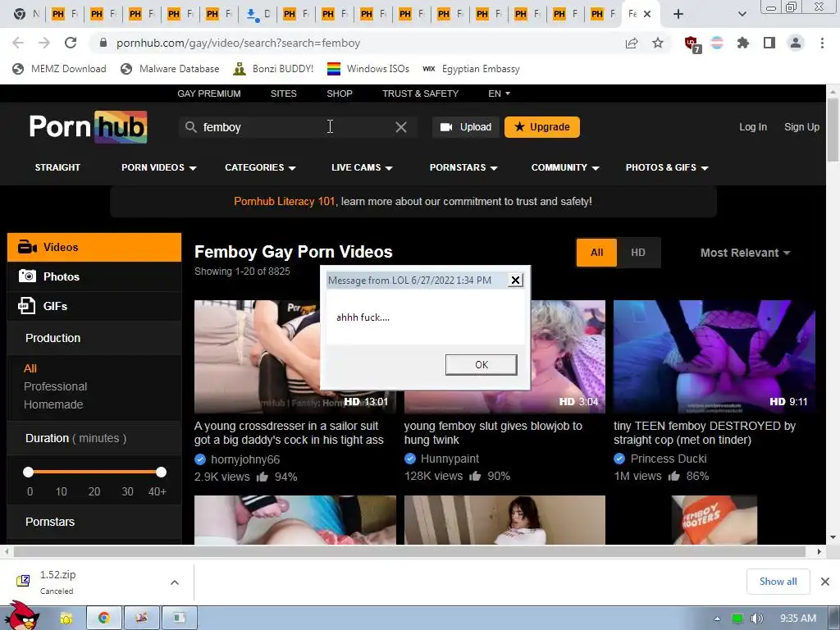The image size is (840, 630).
Task: Click Show all downloads
Action: coord(778,582)
